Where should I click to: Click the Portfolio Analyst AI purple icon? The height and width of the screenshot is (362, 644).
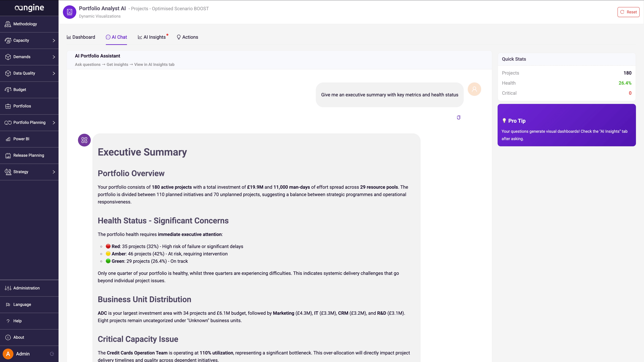click(69, 12)
